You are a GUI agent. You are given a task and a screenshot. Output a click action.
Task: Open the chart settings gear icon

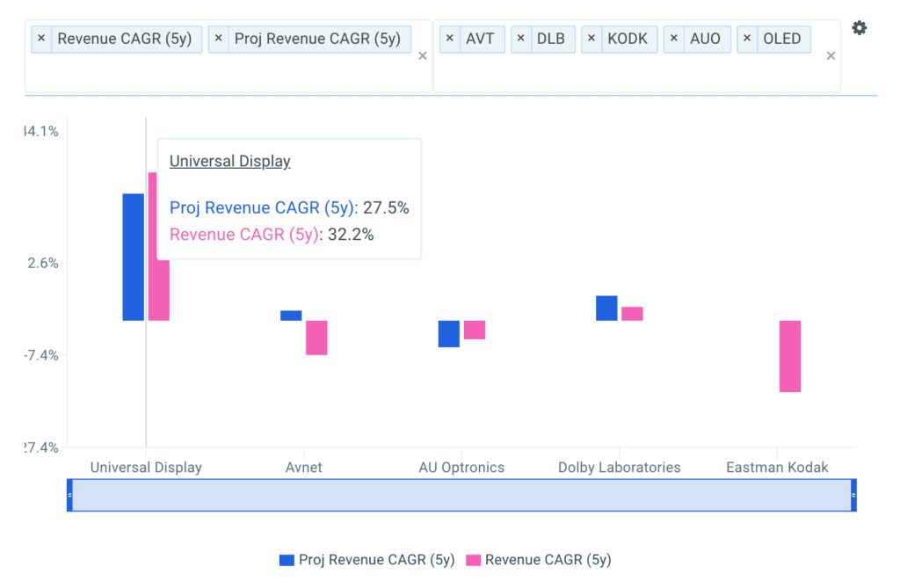coord(859,28)
